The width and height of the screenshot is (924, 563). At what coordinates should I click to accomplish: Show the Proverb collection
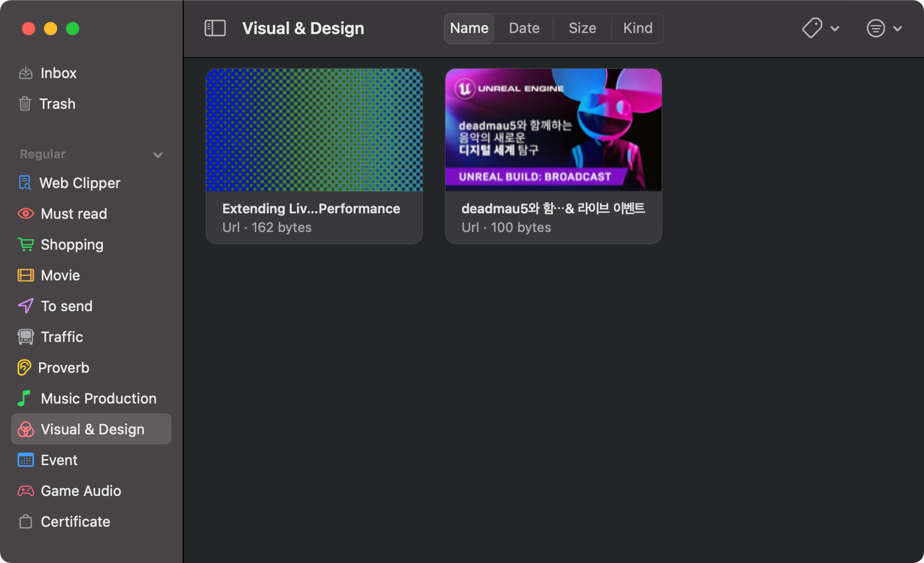pos(91,368)
